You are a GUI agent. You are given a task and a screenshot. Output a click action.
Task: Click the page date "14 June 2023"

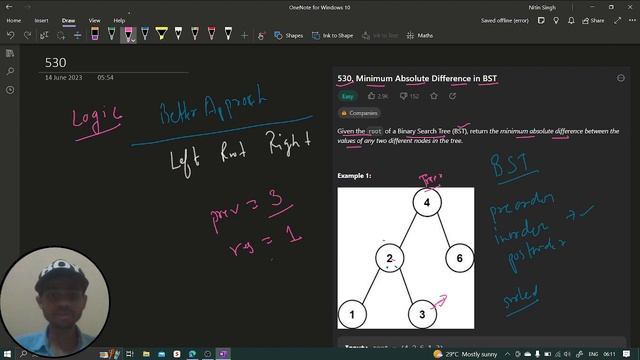(x=63, y=78)
